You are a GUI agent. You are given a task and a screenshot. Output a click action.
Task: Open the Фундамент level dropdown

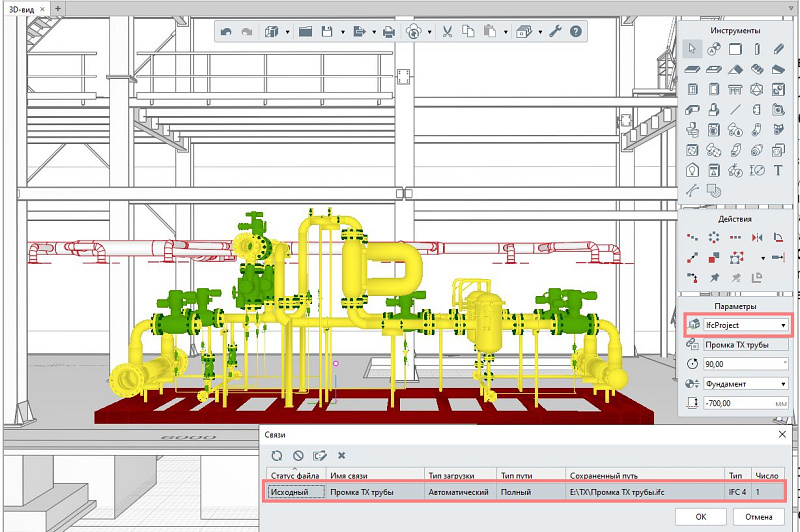tap(783, 383)
